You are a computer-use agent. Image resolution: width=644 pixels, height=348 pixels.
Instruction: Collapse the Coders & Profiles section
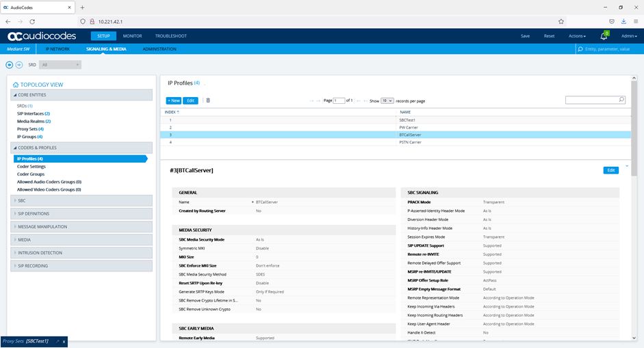pos(81,148)
